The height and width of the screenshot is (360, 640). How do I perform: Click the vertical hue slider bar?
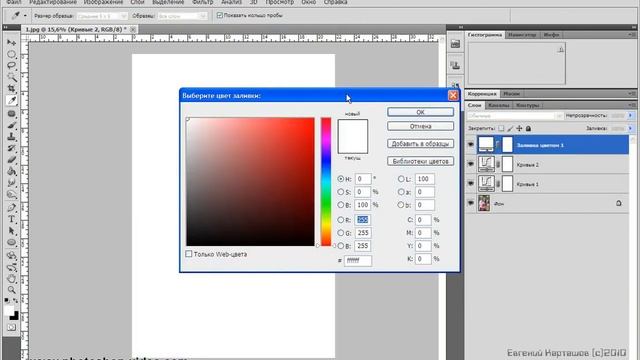[326, 182]
